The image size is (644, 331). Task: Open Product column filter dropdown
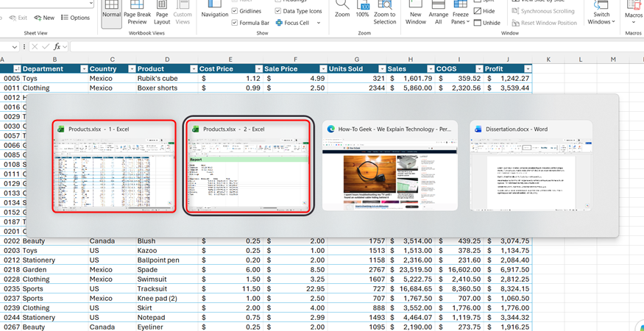(194, 69)
